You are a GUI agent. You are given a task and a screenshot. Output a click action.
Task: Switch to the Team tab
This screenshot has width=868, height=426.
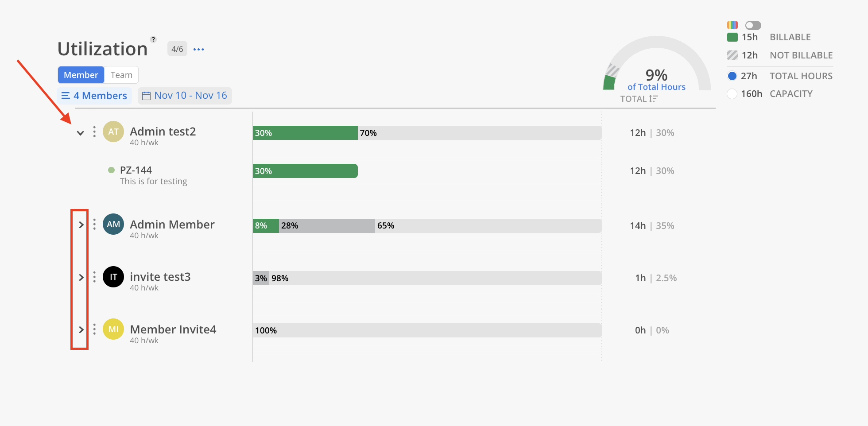coord(121,75)
